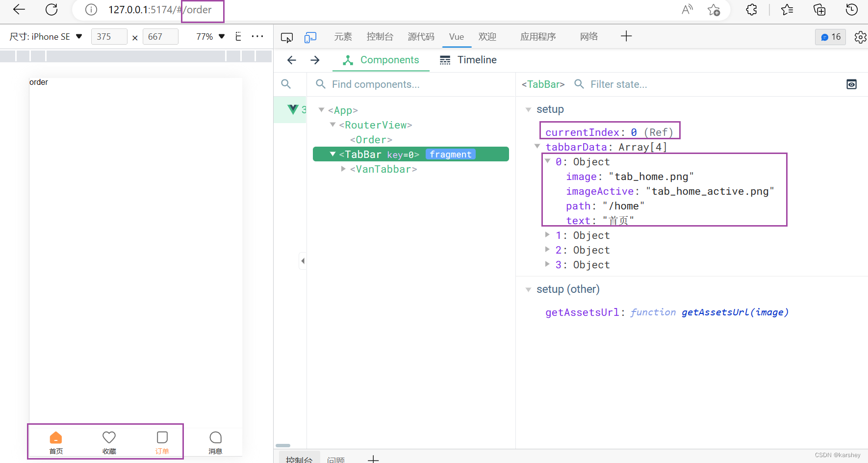Screen dimensions: 868x463
Task: Click the Vue app selector logo
Action: coord(293,109)
